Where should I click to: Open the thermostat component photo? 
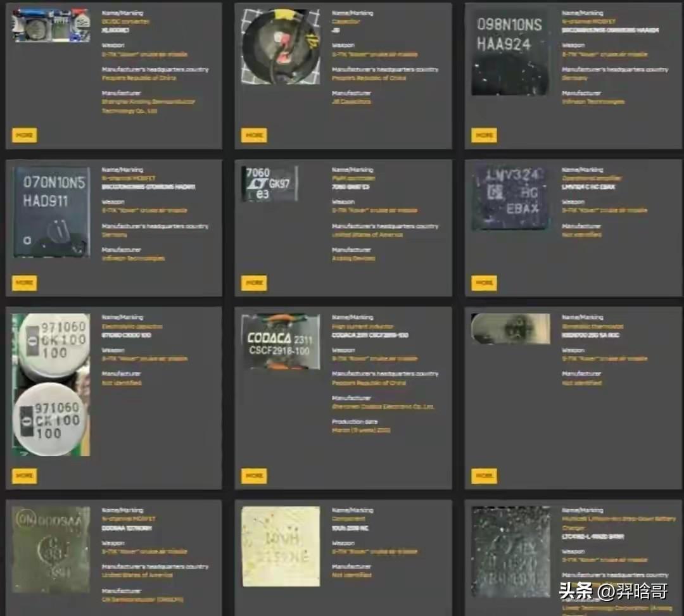tap(510, 329)
